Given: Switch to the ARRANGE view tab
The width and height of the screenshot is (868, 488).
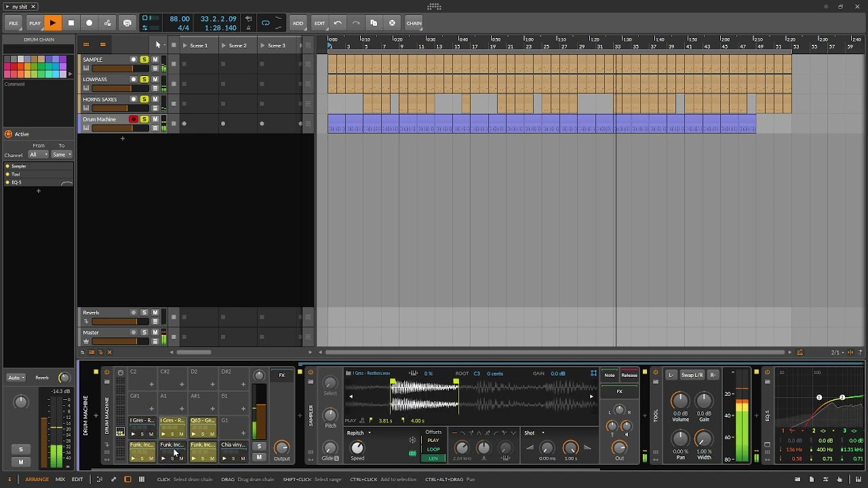Looking at the screenshot, I should point(37,479).
